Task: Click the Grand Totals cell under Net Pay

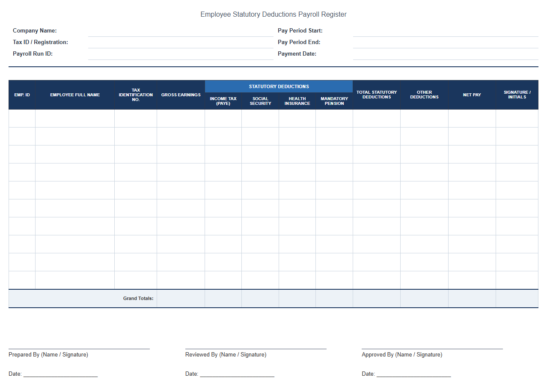Action: click(x=472, y=299)
